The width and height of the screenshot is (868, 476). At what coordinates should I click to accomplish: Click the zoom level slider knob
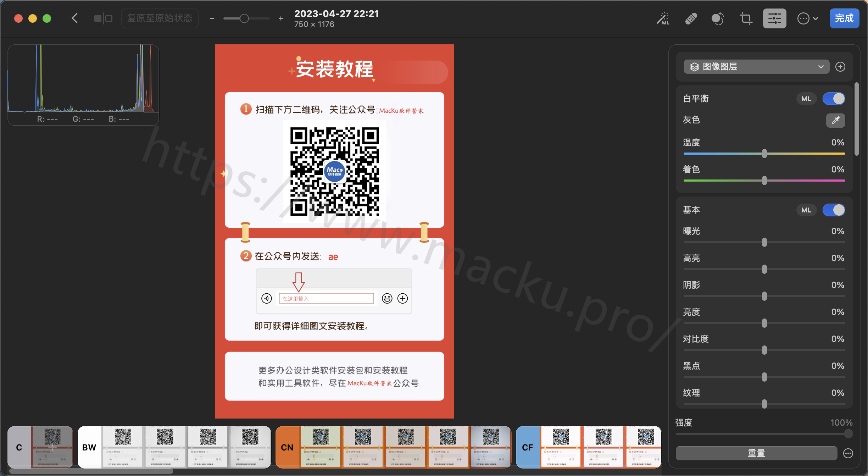click(x=244, y=18)
